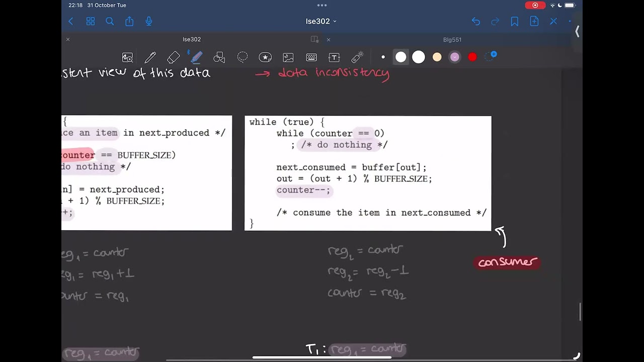This screenshot has height=362, width=644.
Task: Click the T1 highlighted 'reg1 = counter' note
Action: tap(368, 349)
